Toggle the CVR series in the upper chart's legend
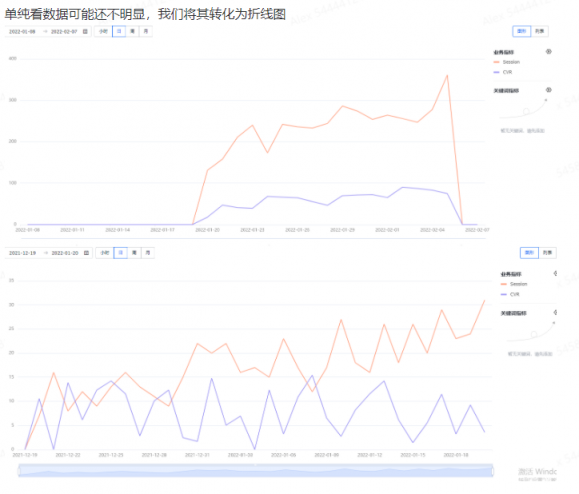The image size is (579, 494). pyautogui.click(x=503, y=72)
